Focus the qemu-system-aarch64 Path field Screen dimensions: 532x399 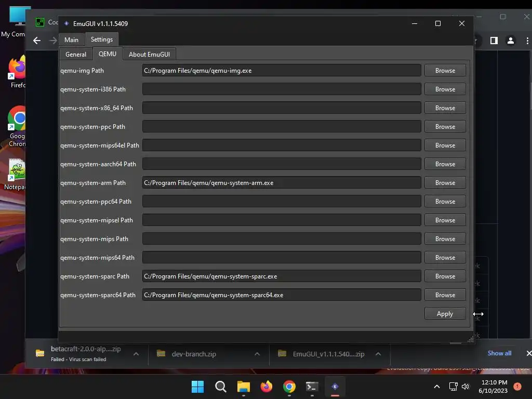tap(282, 164)
